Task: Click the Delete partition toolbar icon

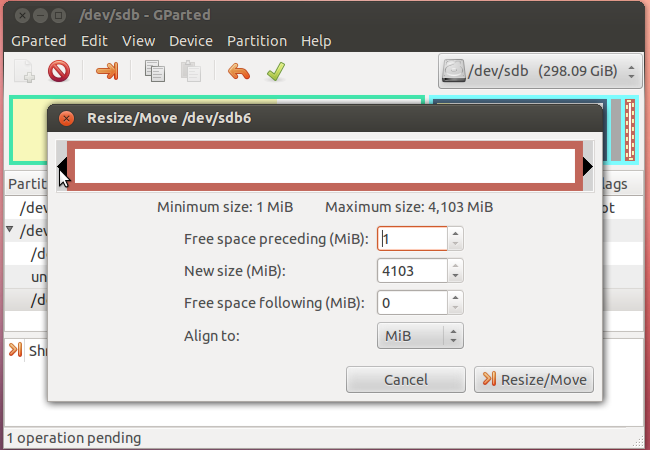Action: tap(59, 71)
